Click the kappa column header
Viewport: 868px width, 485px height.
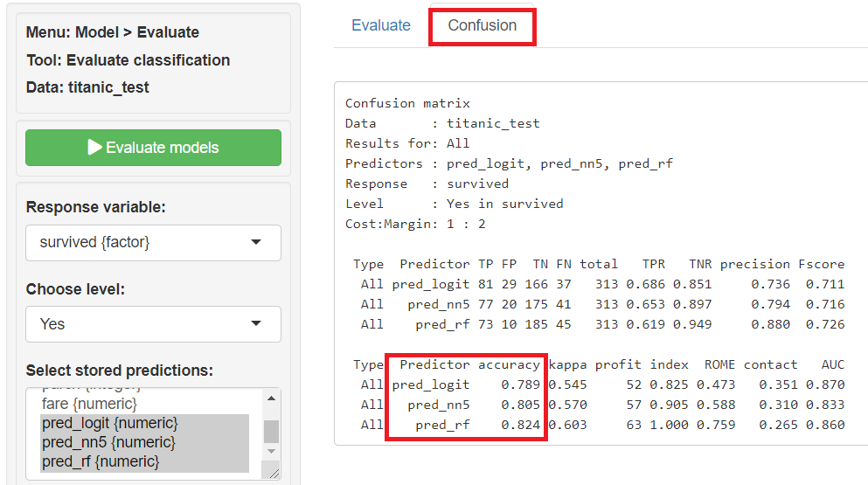click(566, 364)
